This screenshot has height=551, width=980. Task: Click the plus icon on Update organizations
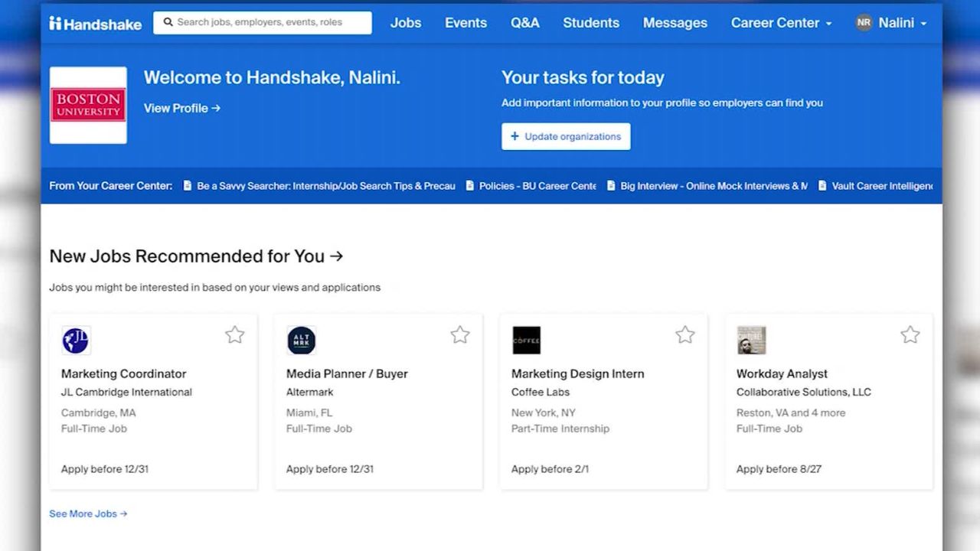(514, 136)
